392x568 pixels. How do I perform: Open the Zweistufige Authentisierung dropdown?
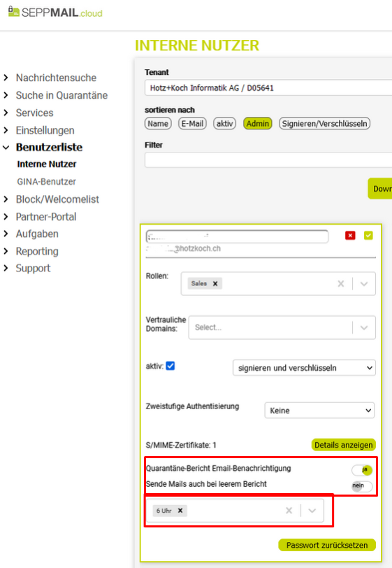pyautogui.click(x=319, y=411)
